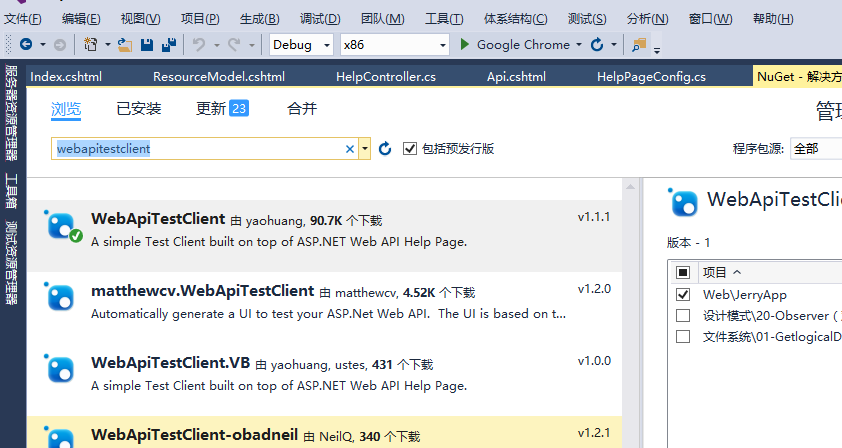Screen dimensions: 842x448
Task: Open 服务器资源管理器 side panel tab
Action: click(12, 113)
